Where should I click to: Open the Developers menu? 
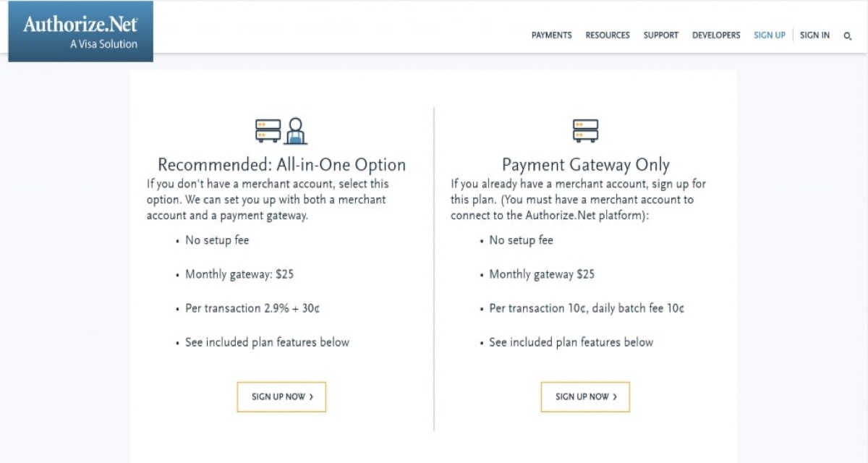[x=716, y=35]
